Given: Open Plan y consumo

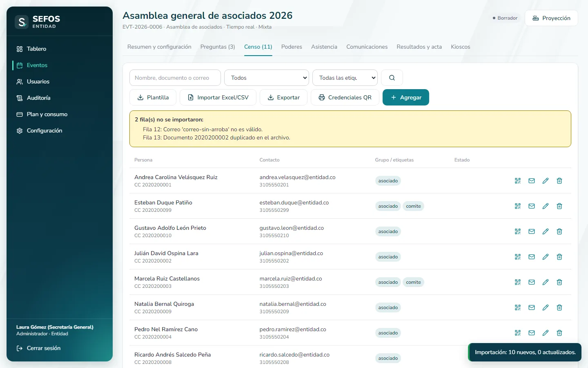Looking at the screenshot, I should click(60, 114).
